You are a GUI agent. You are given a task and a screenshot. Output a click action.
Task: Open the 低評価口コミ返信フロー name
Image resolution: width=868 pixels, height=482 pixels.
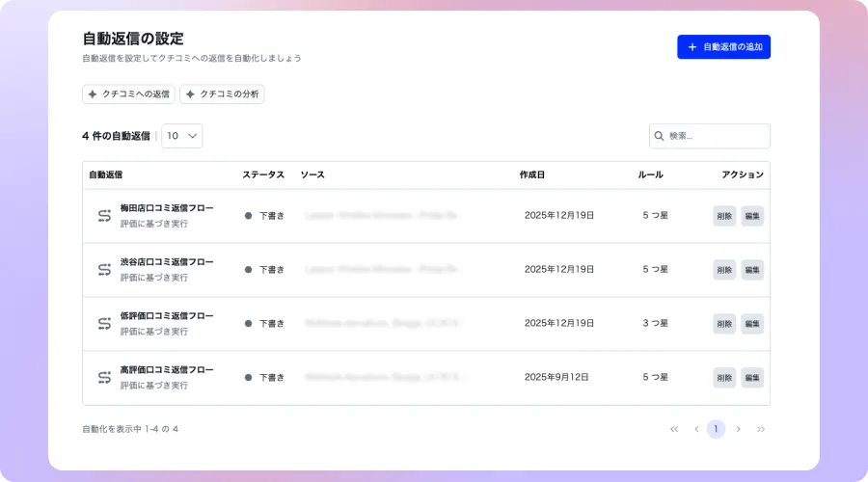coord(167,316)
